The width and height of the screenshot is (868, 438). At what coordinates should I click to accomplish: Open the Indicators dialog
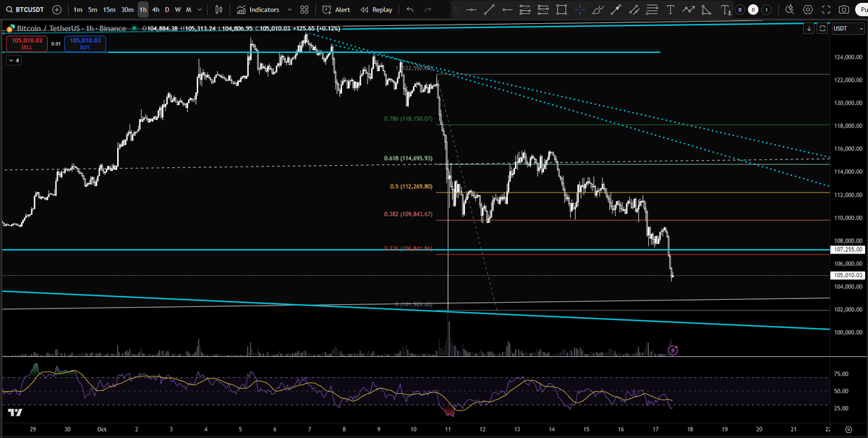[258, 9]
